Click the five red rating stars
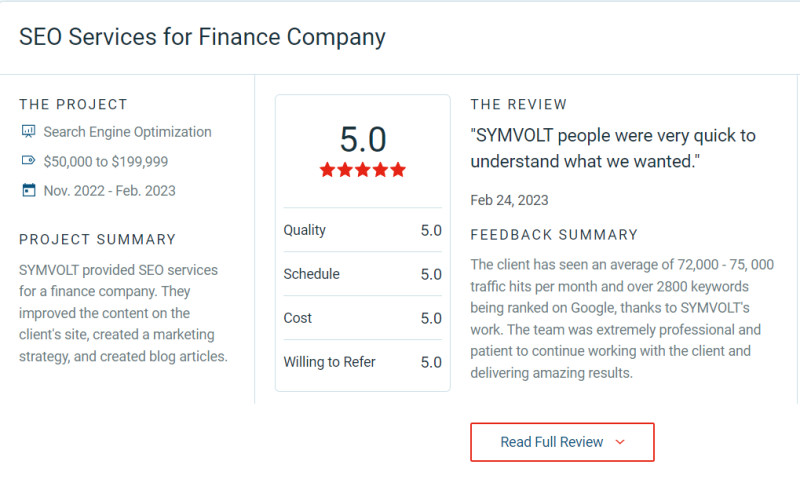The width and height of the screenshot is (800, 480). tap(362, 170)
